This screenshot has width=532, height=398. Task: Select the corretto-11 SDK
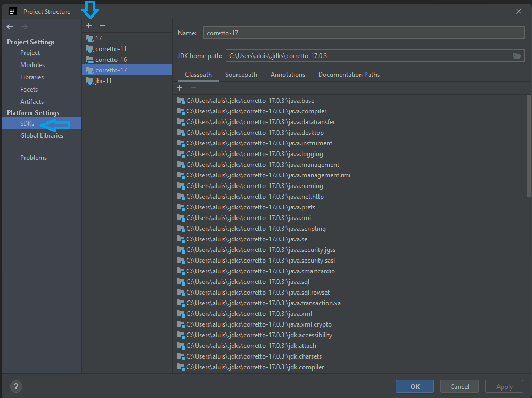[127, 49]
